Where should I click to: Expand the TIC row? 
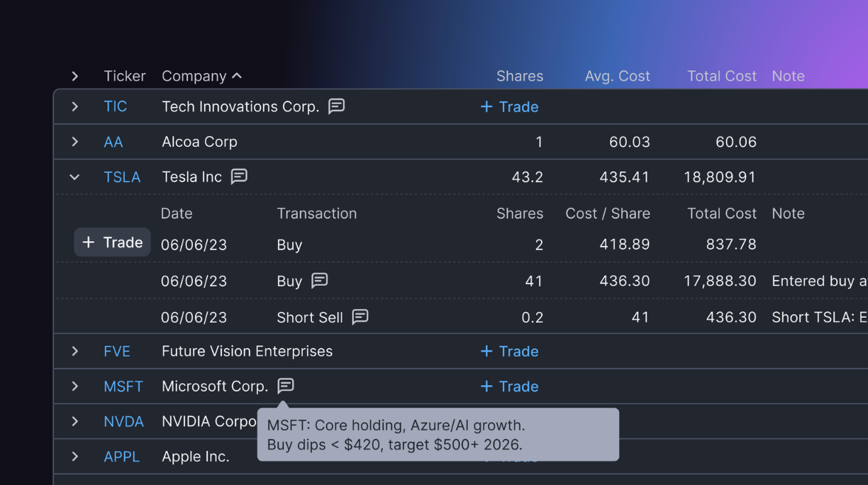pyautogui.click(x=74, y=106)
